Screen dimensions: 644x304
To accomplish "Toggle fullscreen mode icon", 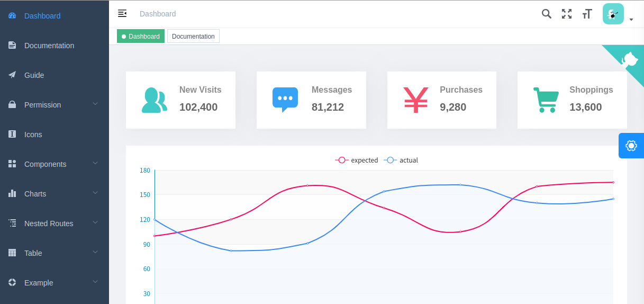I will coord(567,14).
